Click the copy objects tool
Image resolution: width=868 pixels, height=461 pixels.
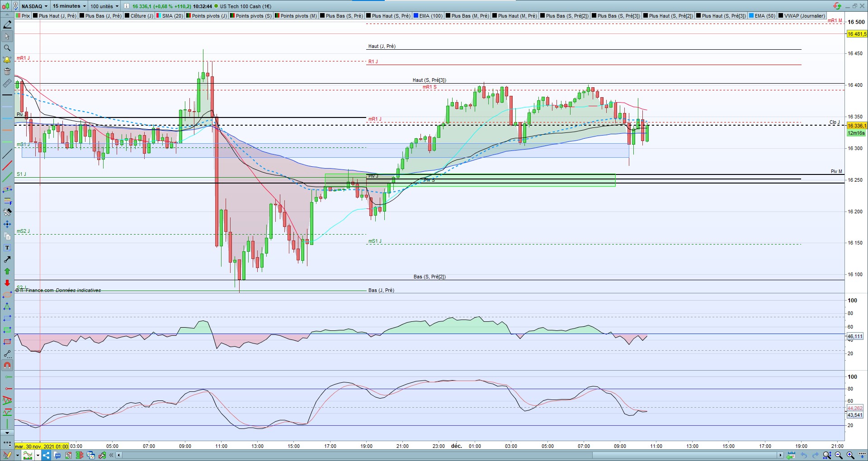pos(7,236)
